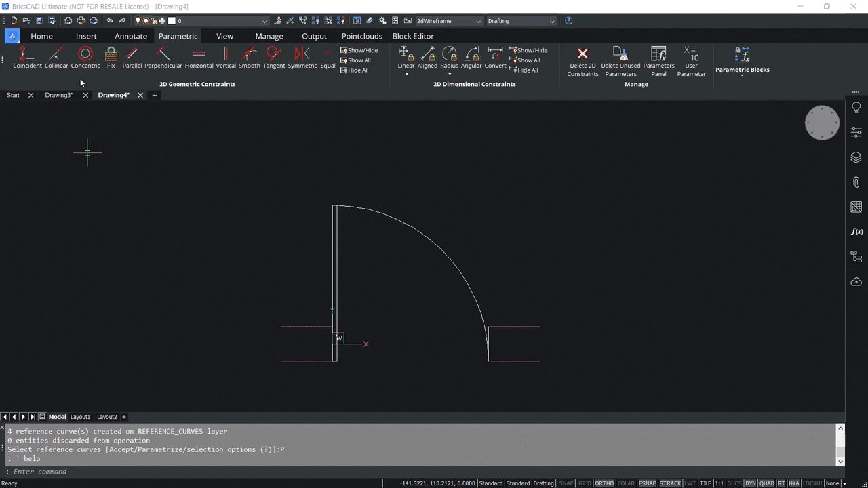Click the command line input field
868x488 pixels.
420,472
